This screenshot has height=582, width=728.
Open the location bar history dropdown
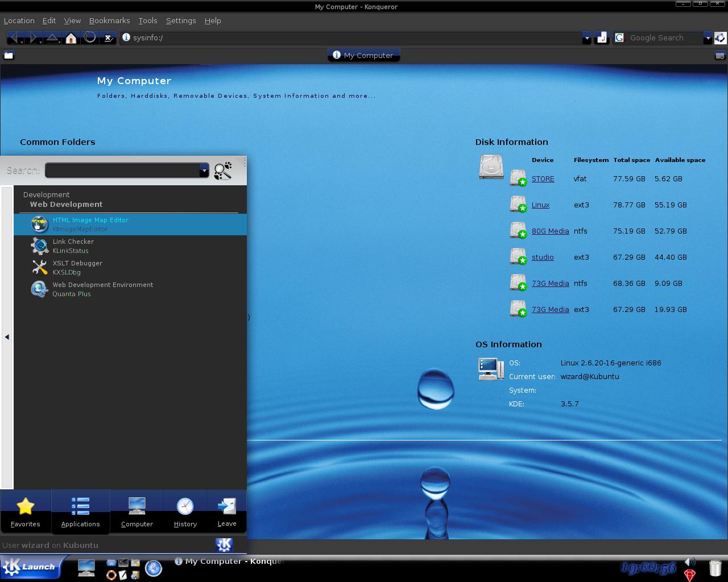pyautogui.click(x=586, y=38)
